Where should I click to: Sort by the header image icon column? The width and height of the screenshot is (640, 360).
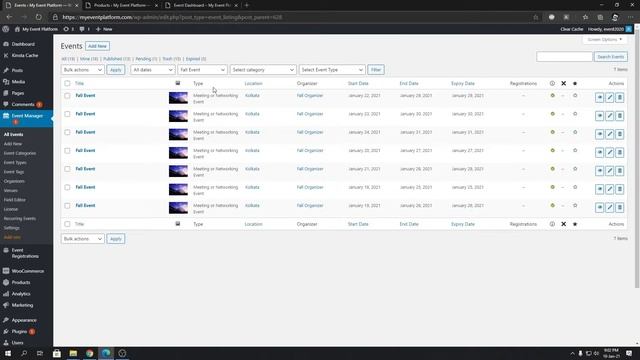click(178, 83)
